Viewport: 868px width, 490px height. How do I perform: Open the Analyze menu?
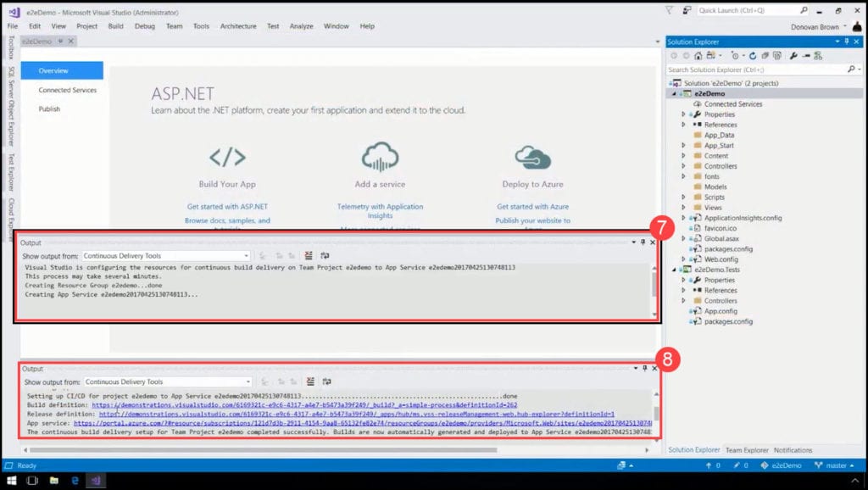pos(301,26)
